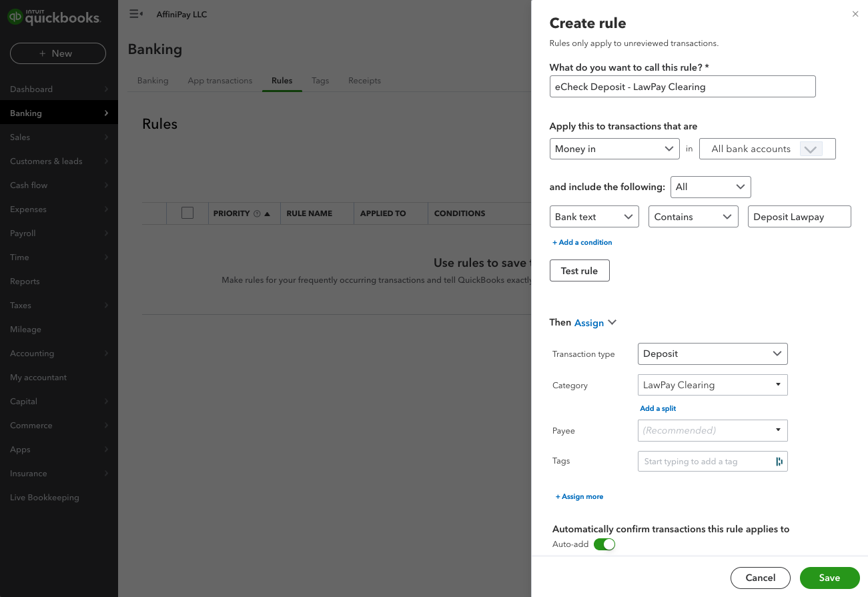Click the tag manager icon in Tags field

coord(779,462)
